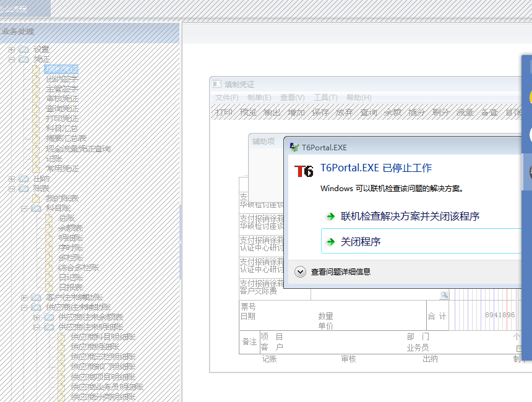Click the folder icon beside 科目汇总
The image size is (532, 402).
click(36, 129)
